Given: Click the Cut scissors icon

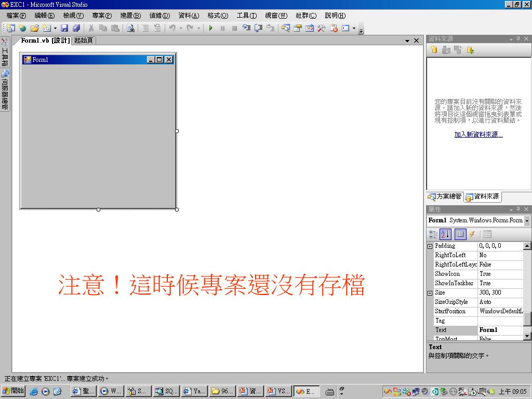Looking at the screenshot, I should click(x=91, y=28).
